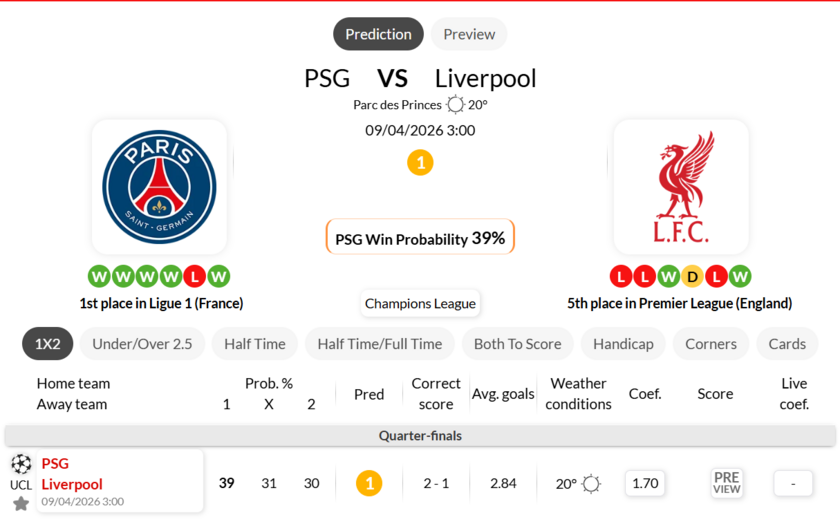Click the PREVIEW icon in Score column
840x524 pixels.
[727, 483]
